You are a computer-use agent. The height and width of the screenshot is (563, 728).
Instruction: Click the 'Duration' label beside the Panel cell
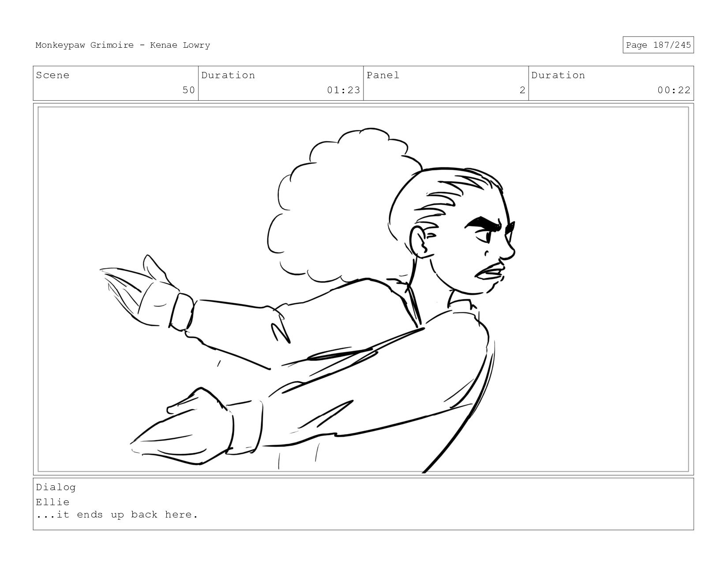(x=558, y=75)
